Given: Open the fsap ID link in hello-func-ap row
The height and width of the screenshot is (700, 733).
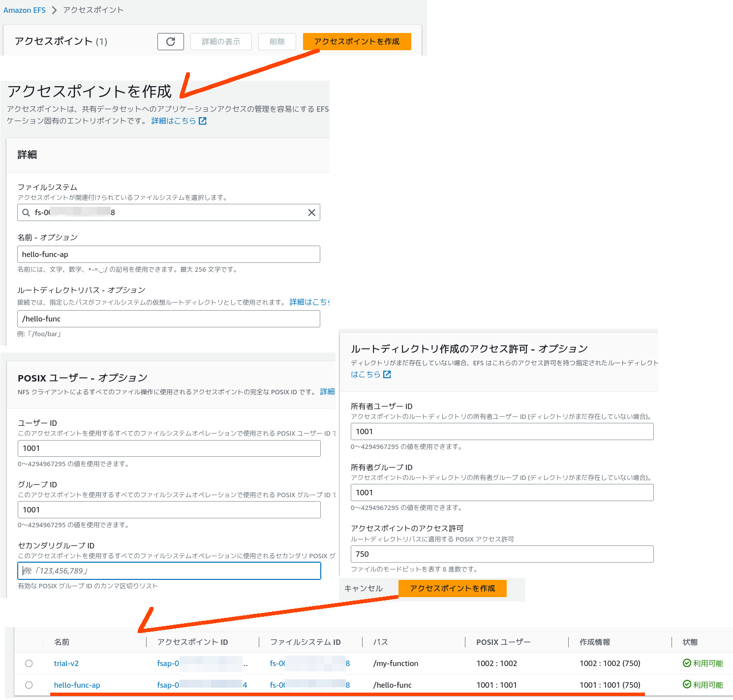Looking at the screenshot, I should (202, 685).
